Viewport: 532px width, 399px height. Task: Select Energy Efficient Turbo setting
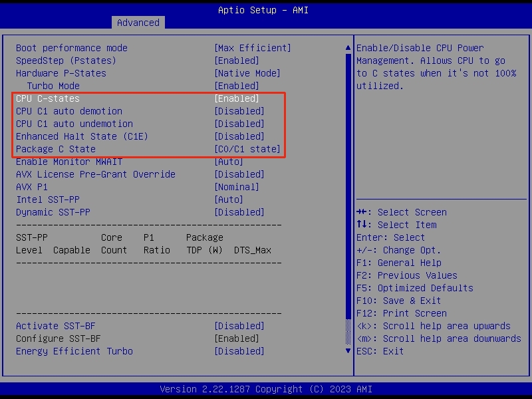click(x=74, y=351)
